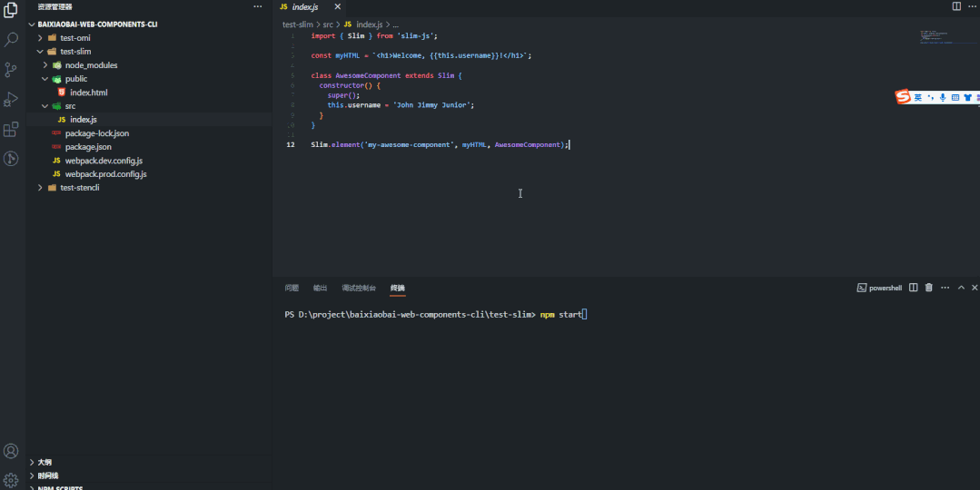Open the Explorer view in activity bar
980x490 pixels.
11,10
